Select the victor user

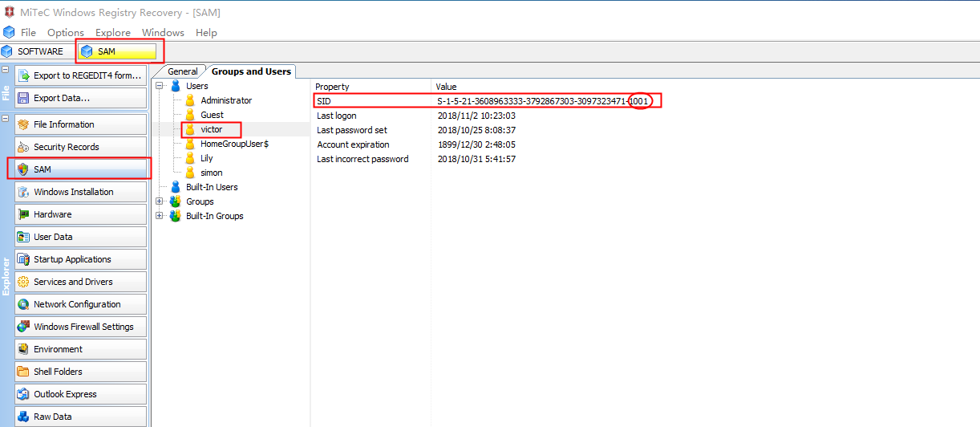point(211,129)
